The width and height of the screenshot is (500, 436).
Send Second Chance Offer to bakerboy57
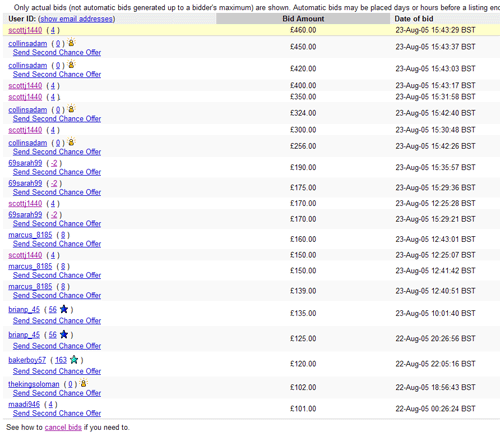click(57, 371)
